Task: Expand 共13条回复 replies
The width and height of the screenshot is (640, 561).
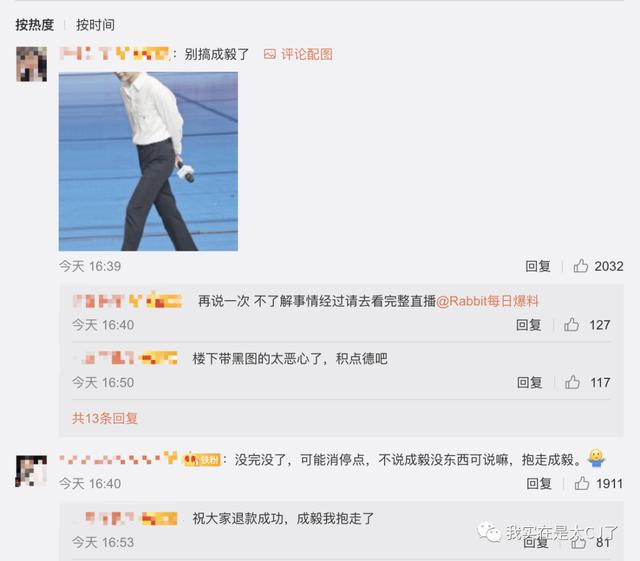Action: pyautogui.click(x=105, y=419)
